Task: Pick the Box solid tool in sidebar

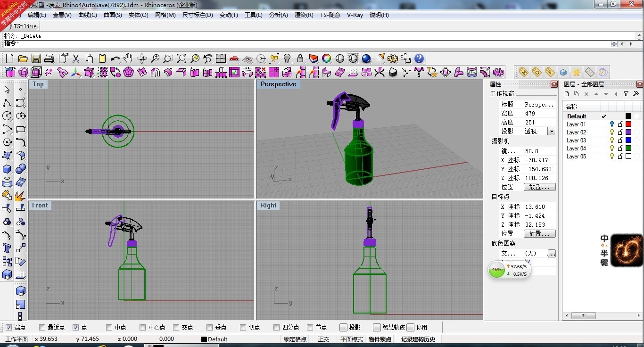Action: point(7,169)
